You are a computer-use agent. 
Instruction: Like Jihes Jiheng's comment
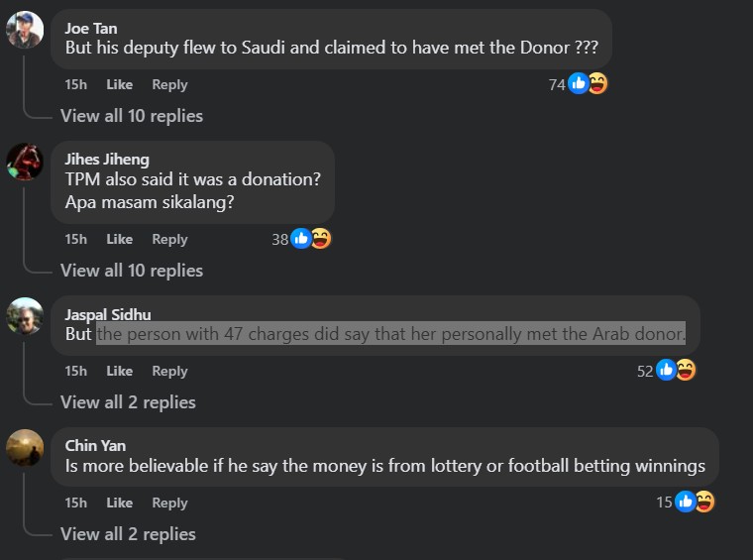click(x=119, y=240)
